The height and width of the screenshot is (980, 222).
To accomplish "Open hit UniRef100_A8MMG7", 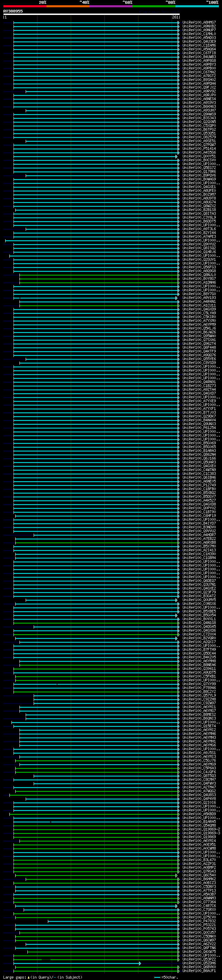I will (199, 23).
